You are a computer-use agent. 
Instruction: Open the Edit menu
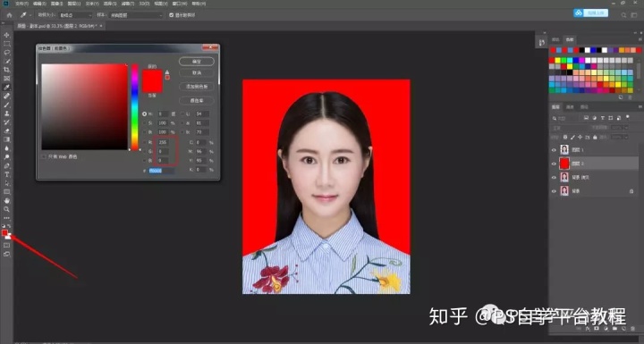point(39,4)
